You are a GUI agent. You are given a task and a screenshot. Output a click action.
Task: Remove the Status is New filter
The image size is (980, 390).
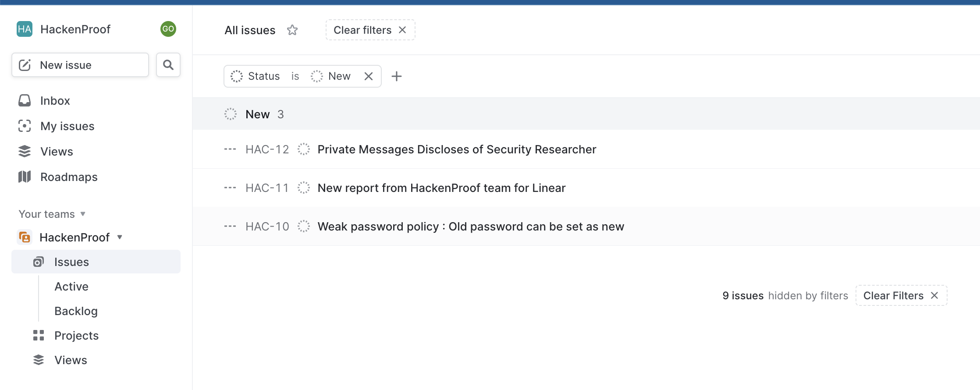tap(369, 76)
